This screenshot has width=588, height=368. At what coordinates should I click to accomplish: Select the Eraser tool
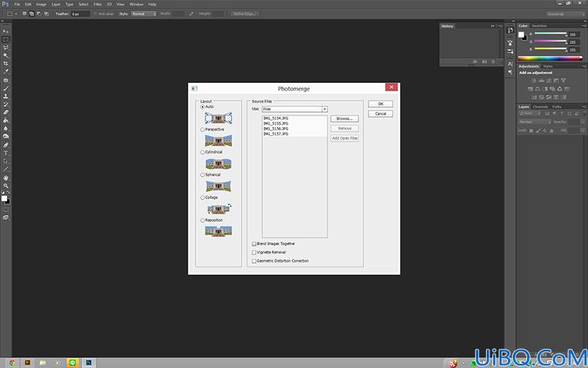pos(6,112)
